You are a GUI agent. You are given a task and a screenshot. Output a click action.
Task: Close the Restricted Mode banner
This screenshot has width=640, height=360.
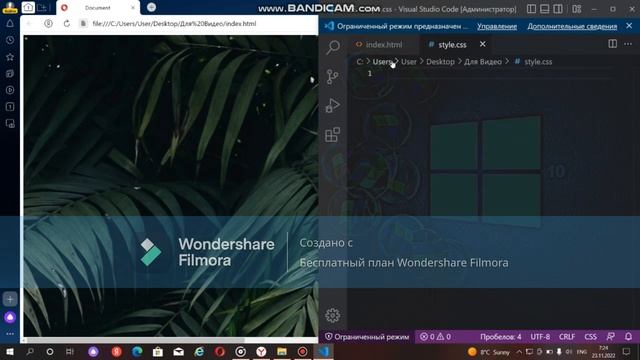629,26
